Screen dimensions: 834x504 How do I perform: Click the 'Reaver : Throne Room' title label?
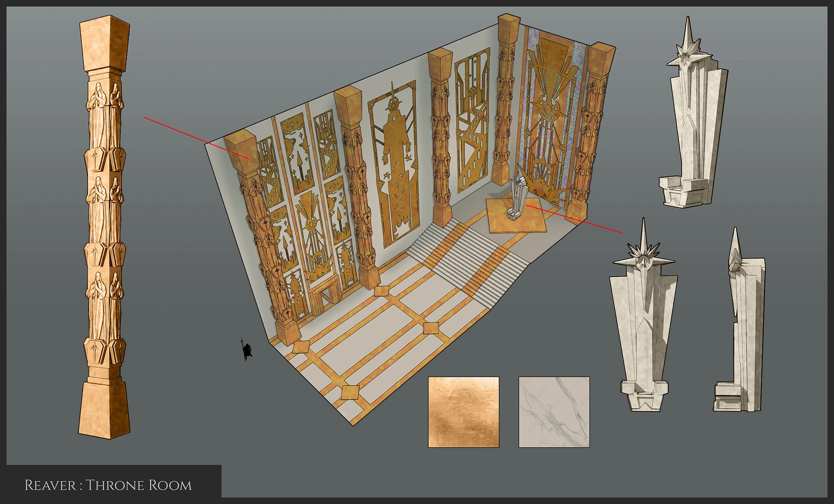coord(108,485)
